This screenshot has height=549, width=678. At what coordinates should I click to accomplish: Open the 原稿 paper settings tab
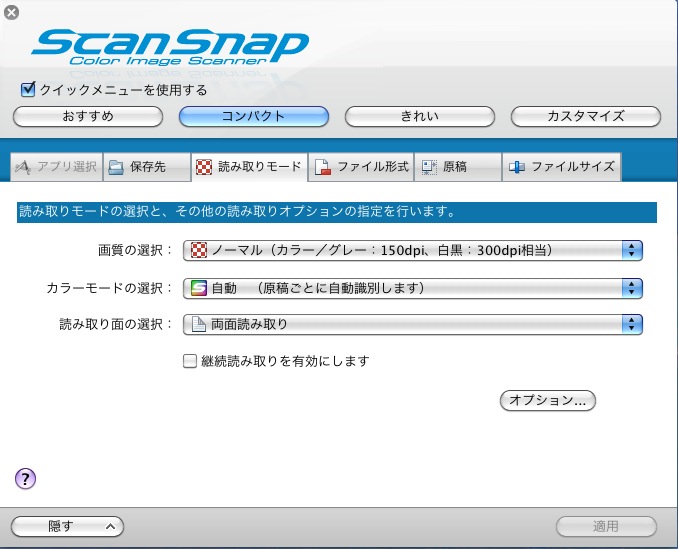click(454, 167)
